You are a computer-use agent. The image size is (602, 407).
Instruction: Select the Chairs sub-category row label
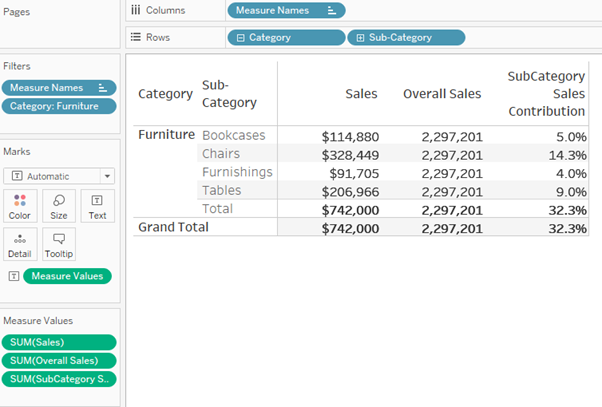pyautogui.click(x=221, y=154)
